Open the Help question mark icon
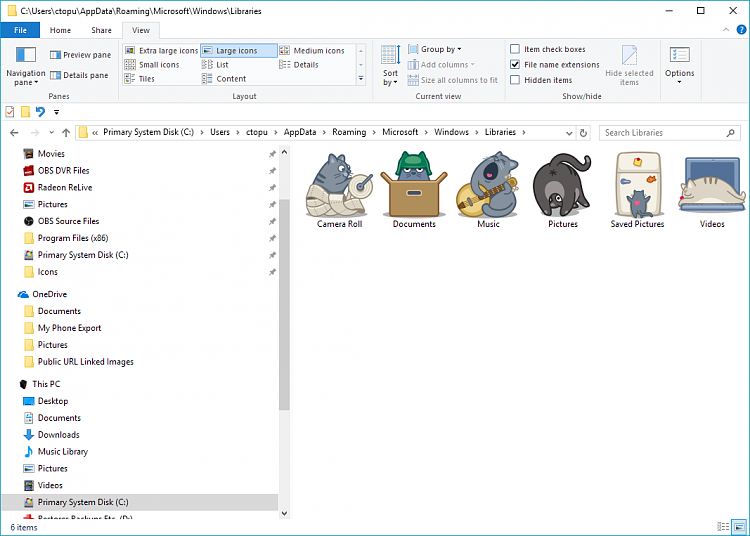The width and height of the screenshot is (750, 536). [x=741, y=30]
